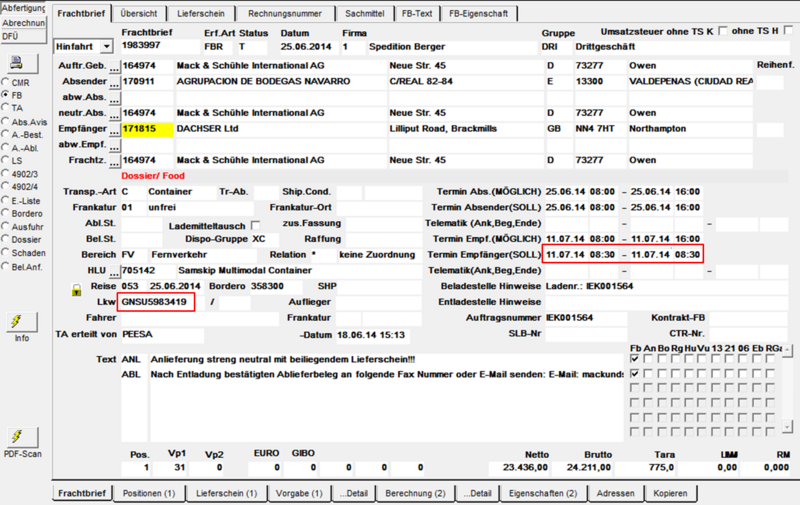Uncheck the Fb checkbox in ANL row
This screenshot has width=800, height=505.
click(x=635, y=359)
